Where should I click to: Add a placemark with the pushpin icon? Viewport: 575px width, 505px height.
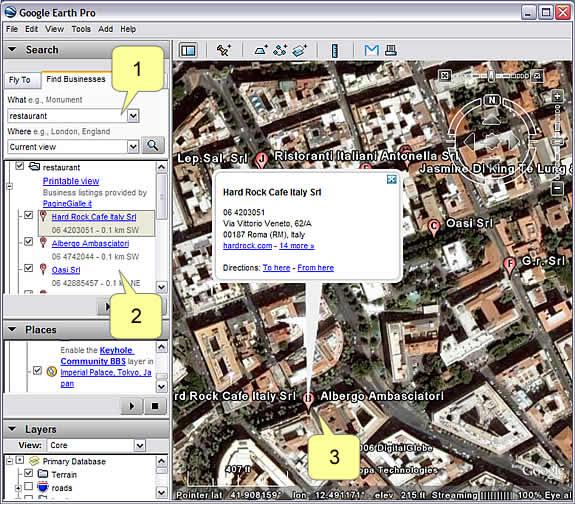coord(223,50)
